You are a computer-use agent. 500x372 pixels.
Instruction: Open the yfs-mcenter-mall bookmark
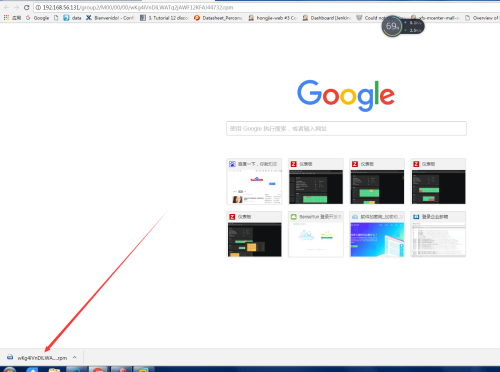click(435, 18)
